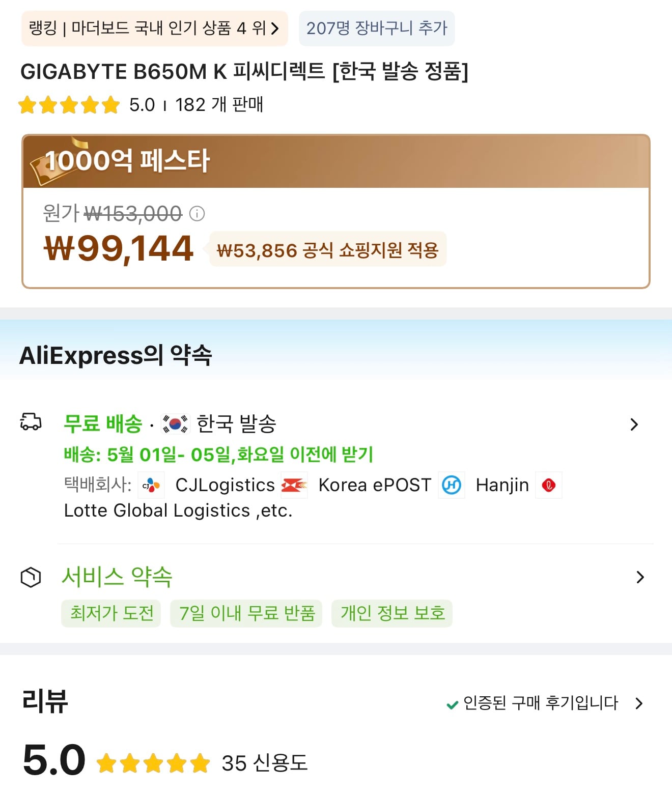672x795 pixels.
Task: Click the service promise box icon
Action: [x=31, y=577]
